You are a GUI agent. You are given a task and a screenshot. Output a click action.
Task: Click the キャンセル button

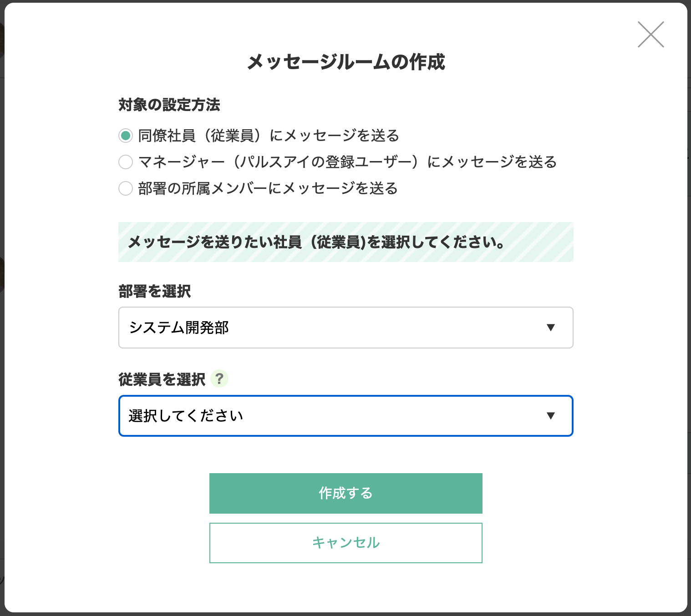345,543
